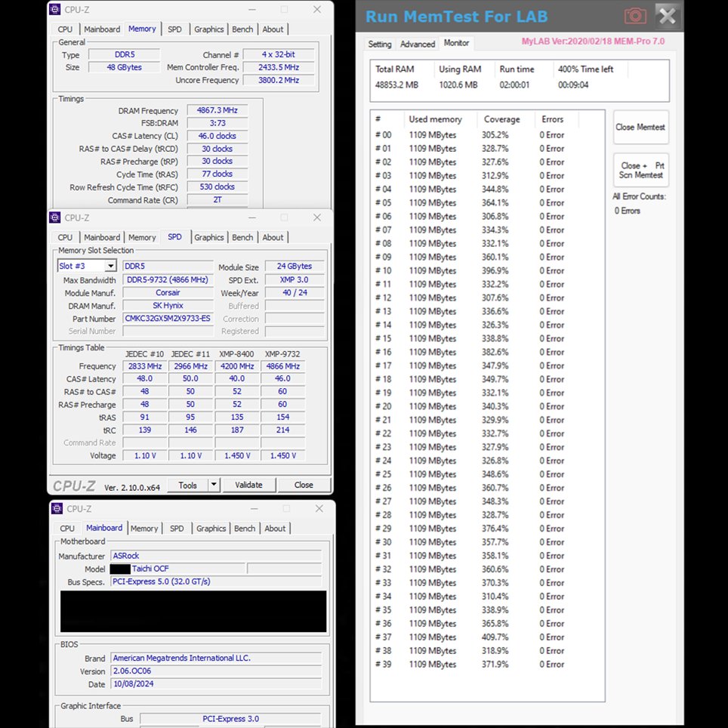
Task: Click the Errors column header
Action: [x=552, y=119]
